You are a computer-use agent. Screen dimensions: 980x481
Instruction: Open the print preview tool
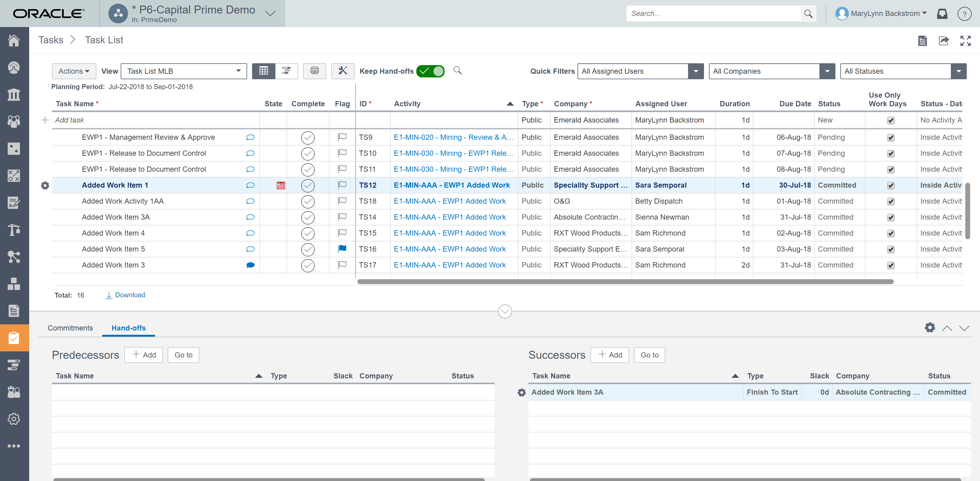[x=314, y=71]
